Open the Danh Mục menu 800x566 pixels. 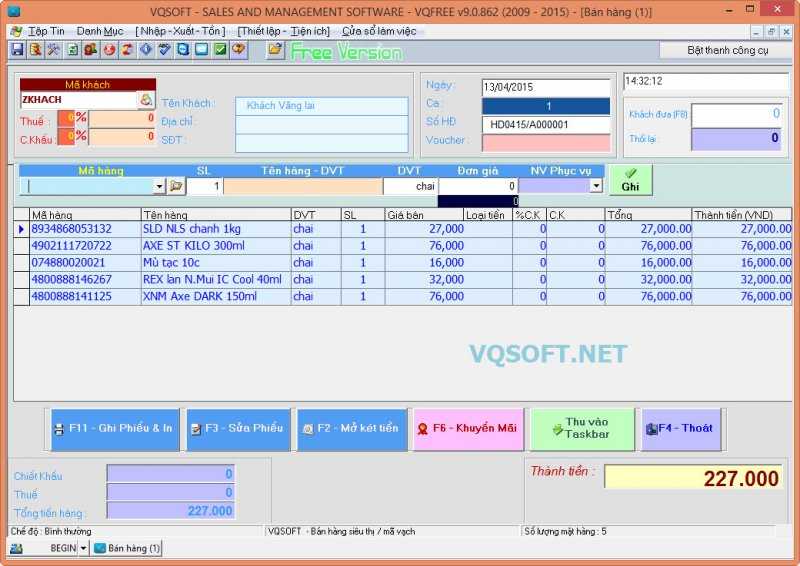pyautogui.click(x=100, y=31)
